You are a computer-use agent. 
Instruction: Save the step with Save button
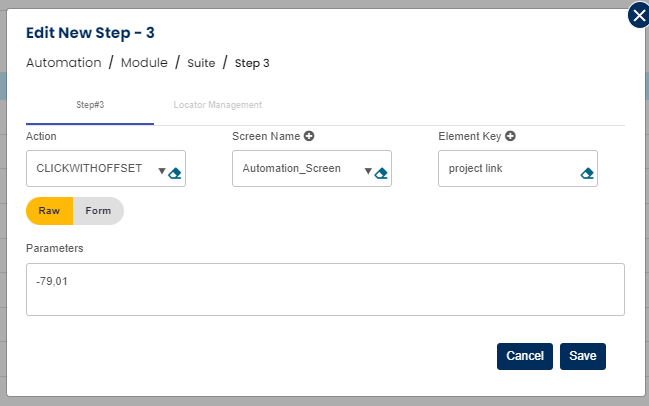[x=582, y=356]
